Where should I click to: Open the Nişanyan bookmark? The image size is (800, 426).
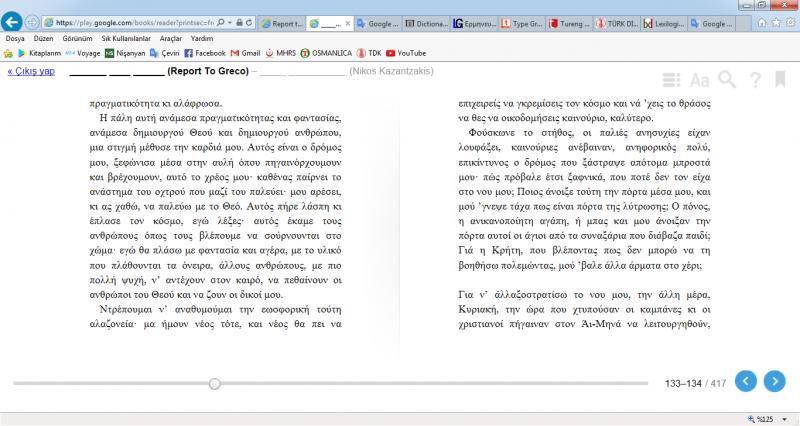pos(125,53)
